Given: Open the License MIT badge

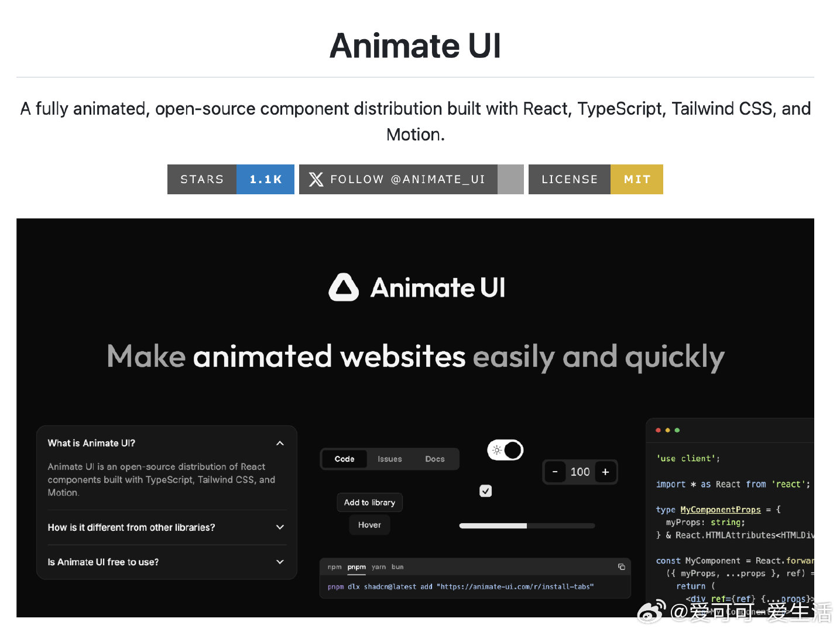Looking at the screenshot, I should [x=596, y=179].
